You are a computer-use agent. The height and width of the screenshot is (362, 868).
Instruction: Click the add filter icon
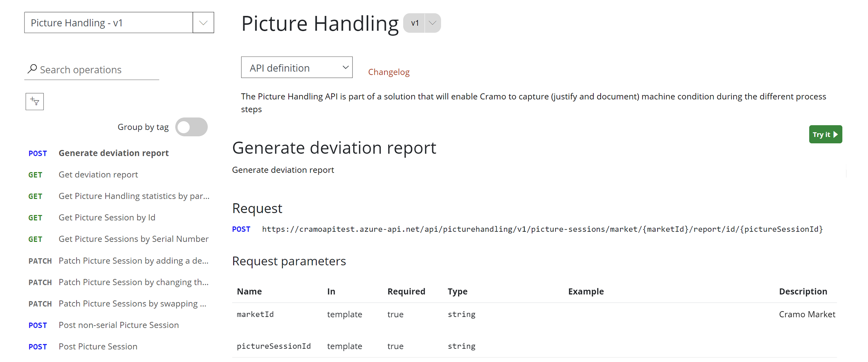click(34, 101)
